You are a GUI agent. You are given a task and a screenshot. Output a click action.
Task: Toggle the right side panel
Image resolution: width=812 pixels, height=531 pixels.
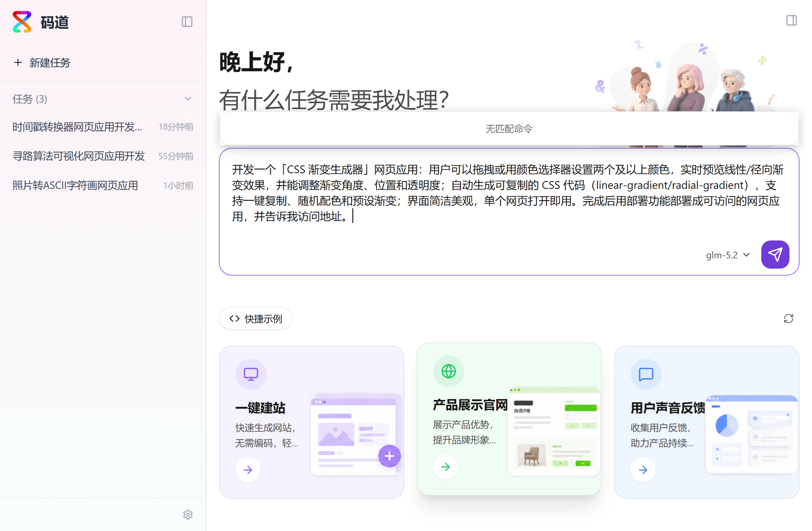(792, 20)
